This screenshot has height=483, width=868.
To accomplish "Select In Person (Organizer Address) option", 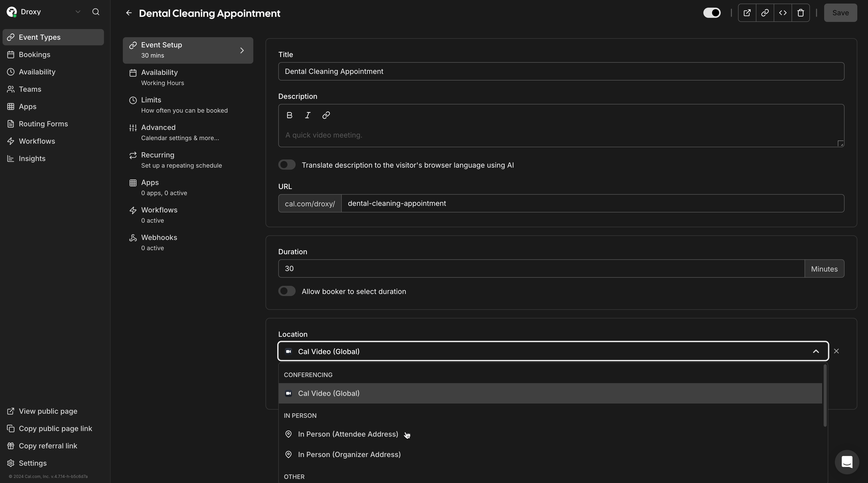I will click(x=349, y=454).
